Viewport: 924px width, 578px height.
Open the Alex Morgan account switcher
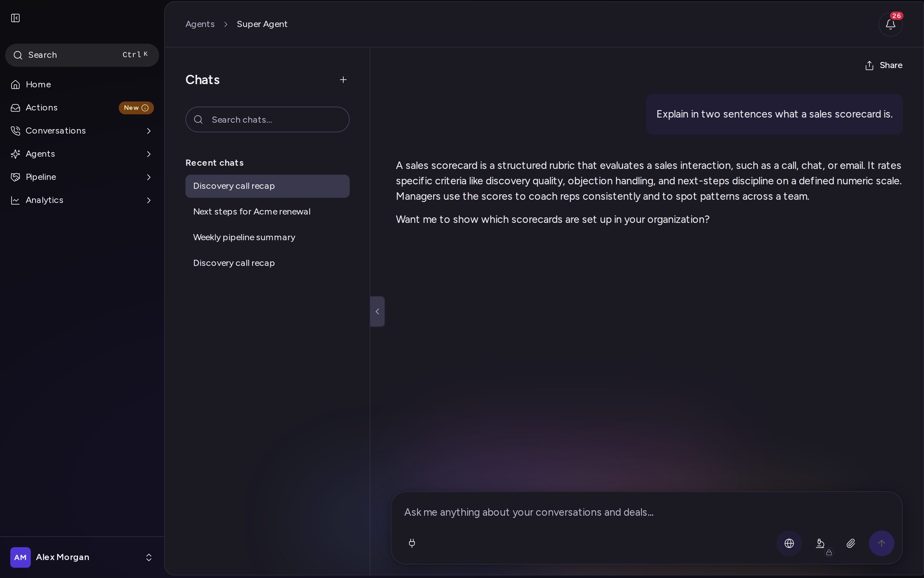click(x=82, y=557)
